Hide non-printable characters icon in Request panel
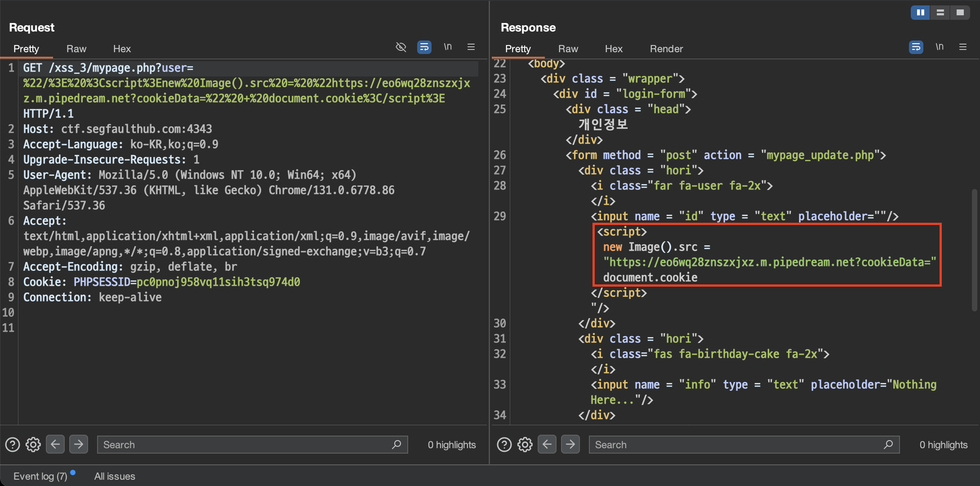 coord(401,47)
